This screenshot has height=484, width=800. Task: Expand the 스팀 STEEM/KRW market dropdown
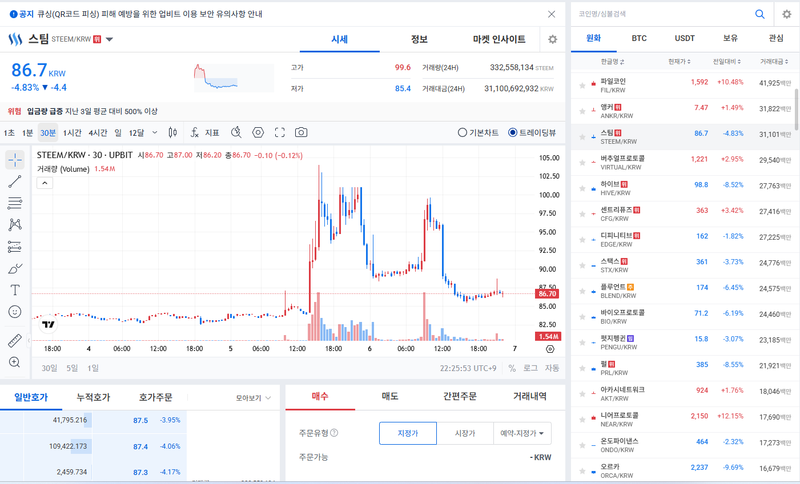click(109, 39)
